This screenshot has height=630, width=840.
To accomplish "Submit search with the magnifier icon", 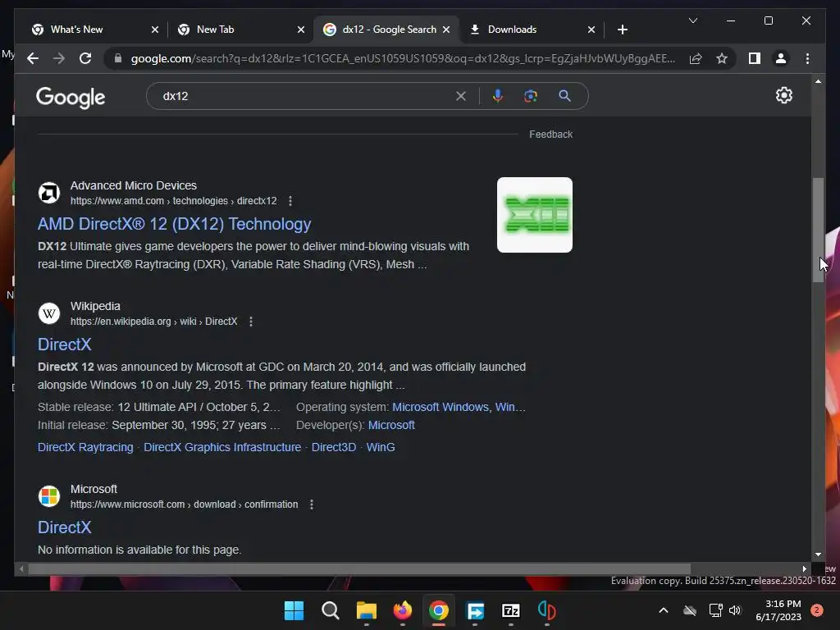I will 564,96.
